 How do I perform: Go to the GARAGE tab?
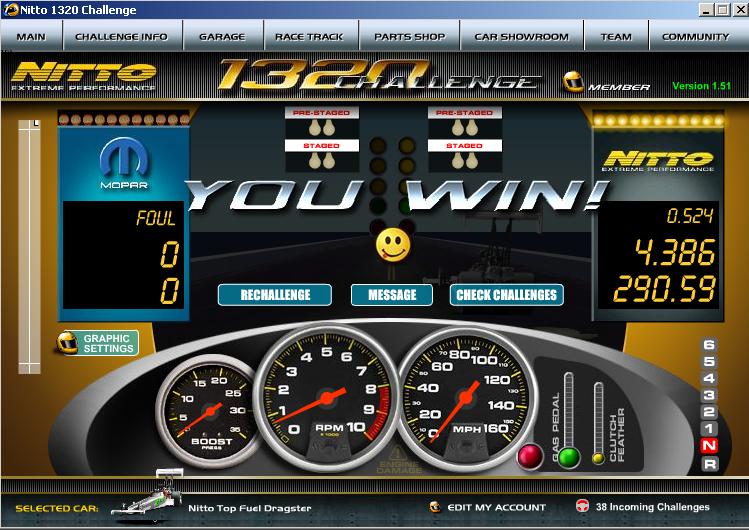(x=222, y=36)
